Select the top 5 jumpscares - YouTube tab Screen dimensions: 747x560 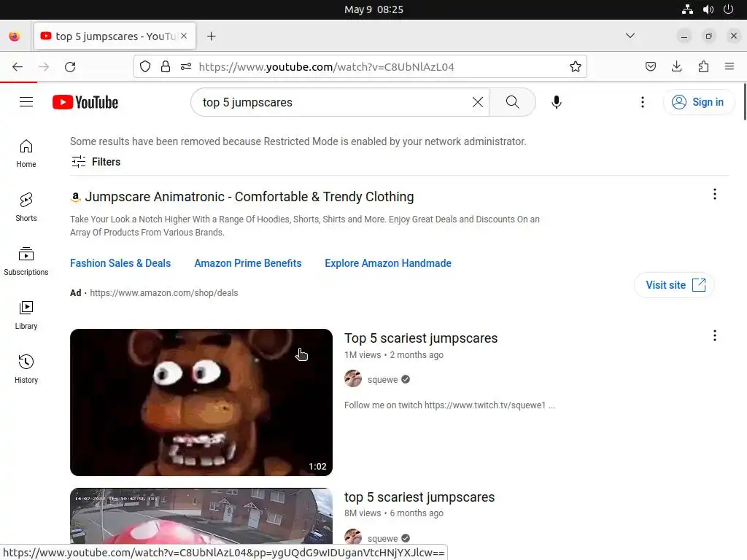115,36
